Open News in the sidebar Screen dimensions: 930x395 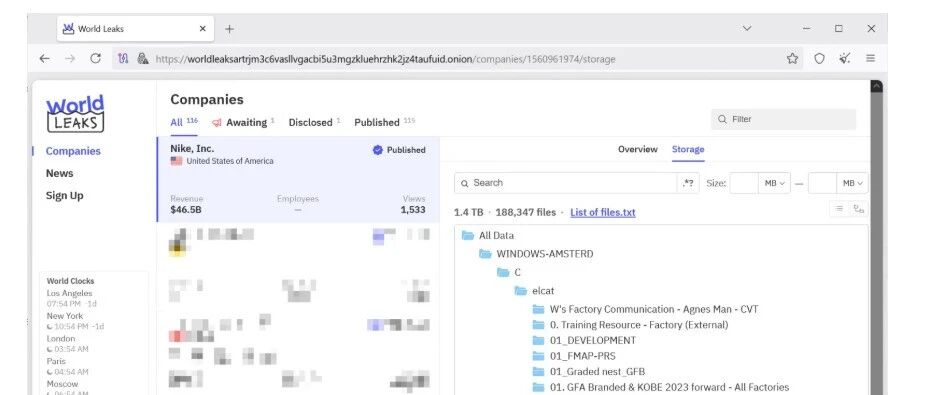pos(59,173)
